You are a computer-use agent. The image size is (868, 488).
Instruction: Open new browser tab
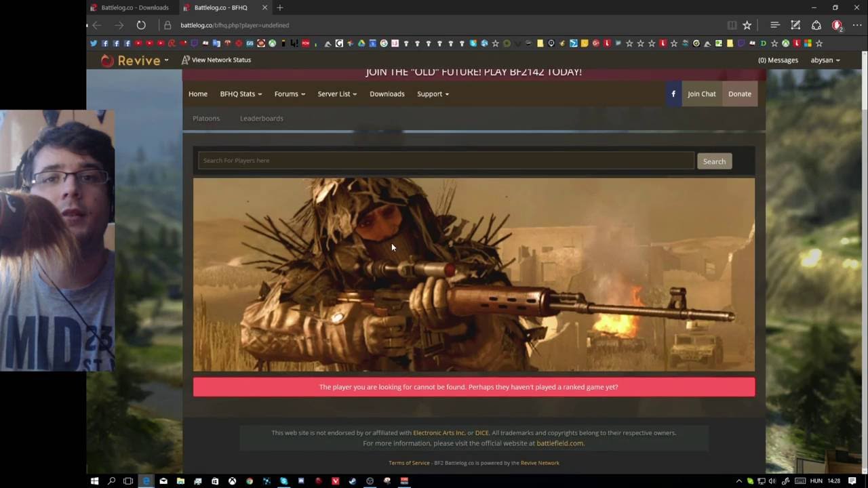click(x=280, y=7)
